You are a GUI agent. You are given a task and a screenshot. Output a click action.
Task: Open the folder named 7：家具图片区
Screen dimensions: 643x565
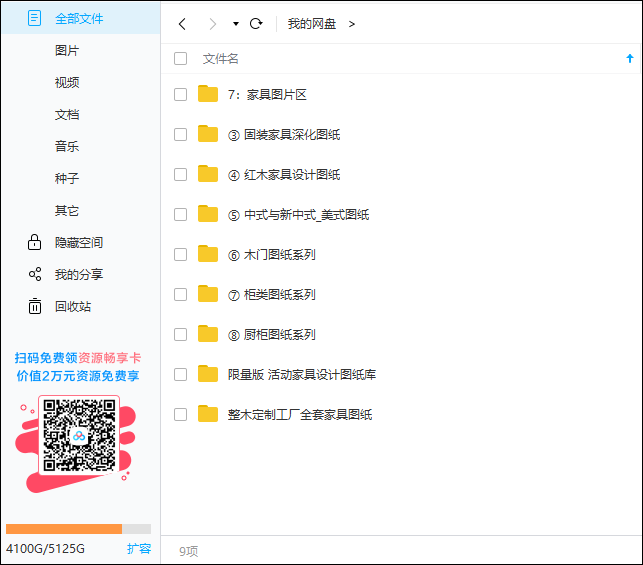coord(267,95)
